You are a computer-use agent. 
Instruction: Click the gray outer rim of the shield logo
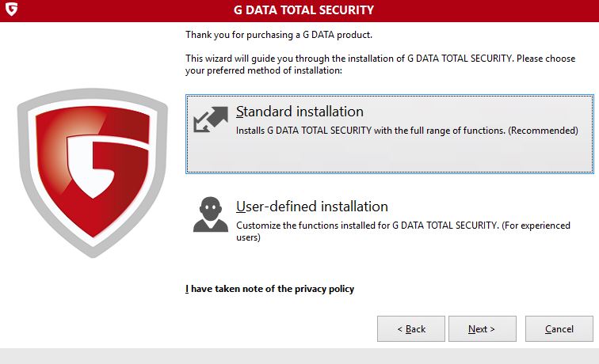(x=23, y=153)
